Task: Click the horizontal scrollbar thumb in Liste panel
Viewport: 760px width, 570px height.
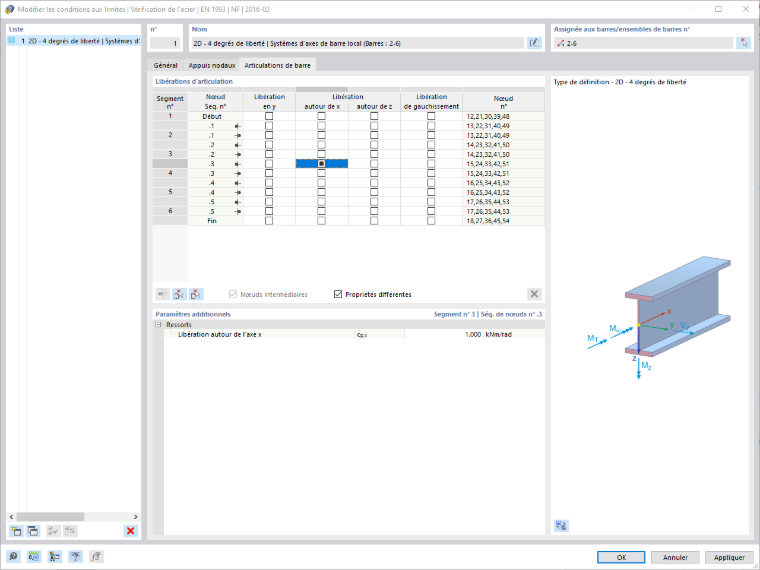Action: coord(50,517)
